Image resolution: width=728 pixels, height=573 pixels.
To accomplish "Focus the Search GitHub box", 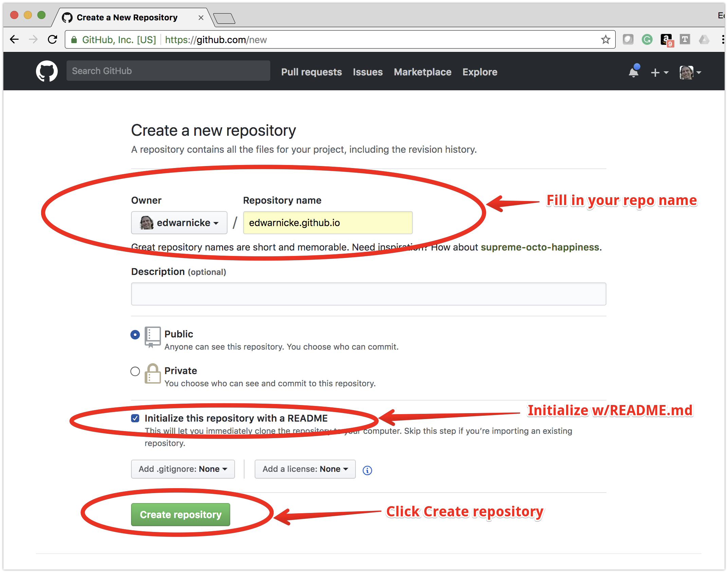I will click(x=168, y=71).
